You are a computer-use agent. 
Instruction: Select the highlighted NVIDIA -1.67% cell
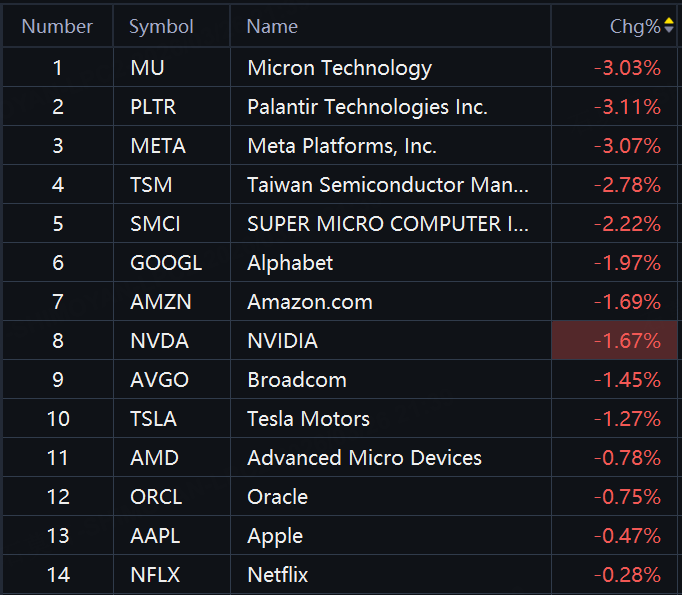[614, 341]
